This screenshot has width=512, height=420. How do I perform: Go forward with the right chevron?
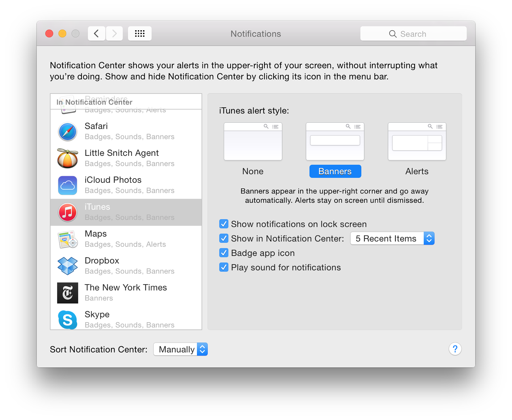114,33
